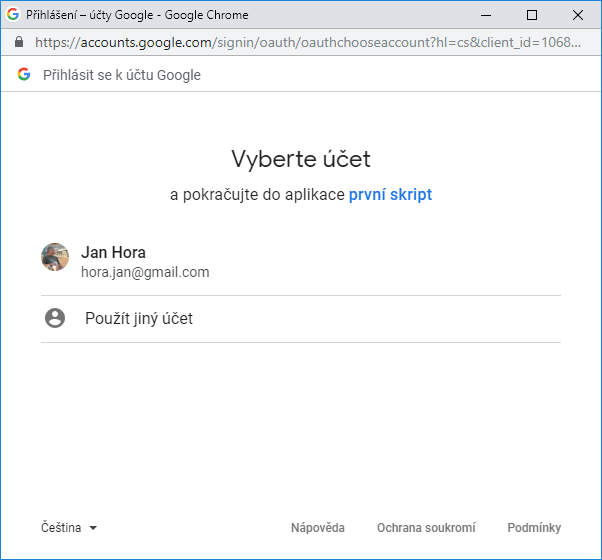Click the Google favicon in title bar
The image size is (602, 560).
click(x=13, y=15)
